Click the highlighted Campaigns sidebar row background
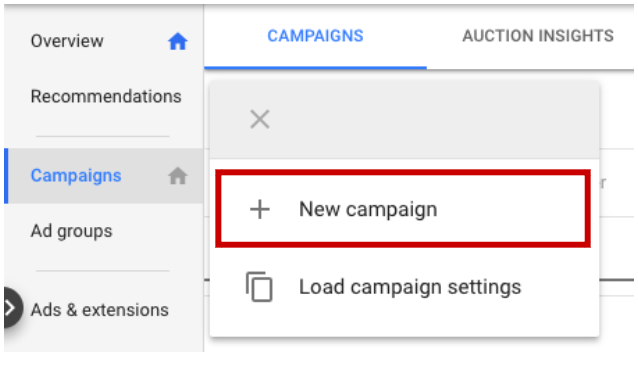This screenshot has height=366, width=638. point(104,176)
